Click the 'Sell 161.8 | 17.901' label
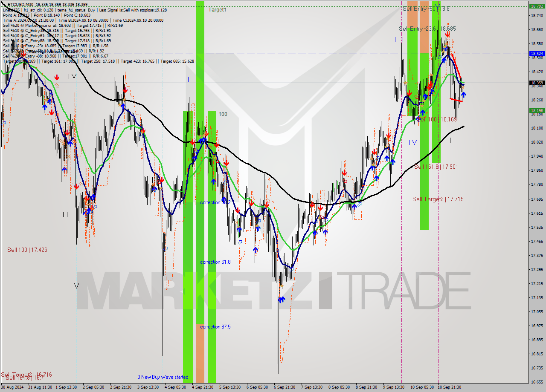546x392 pixels. [436, 167]
